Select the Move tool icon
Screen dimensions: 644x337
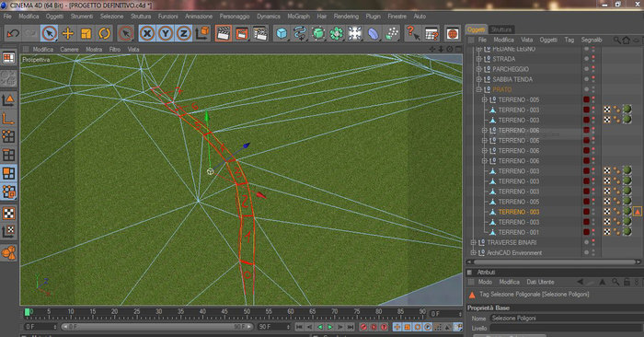tap(68, 33)
